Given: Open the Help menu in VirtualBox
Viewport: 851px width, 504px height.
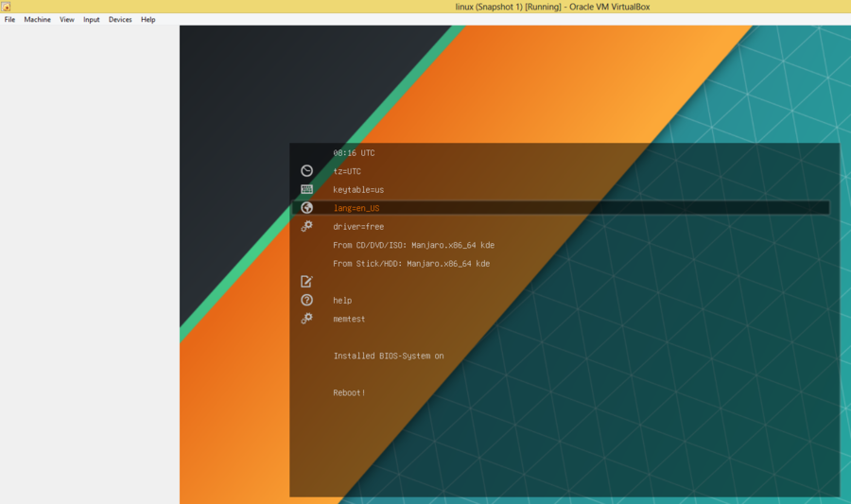Looking at the screenshot, I should click(148, 20).
